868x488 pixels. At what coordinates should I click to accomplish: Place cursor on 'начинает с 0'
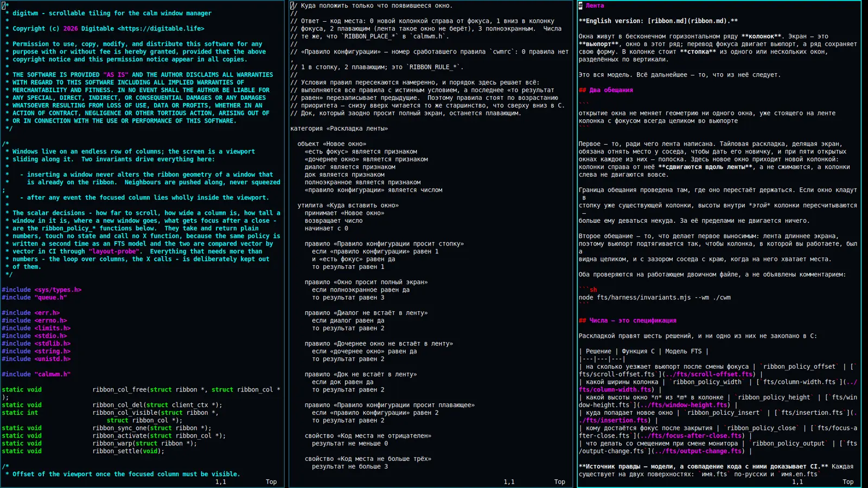pos(326,229)
